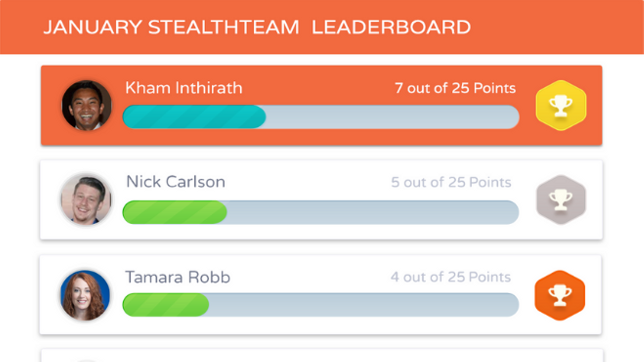
Task: Open Kham Inthirath's profile photo
Action: 87,106
